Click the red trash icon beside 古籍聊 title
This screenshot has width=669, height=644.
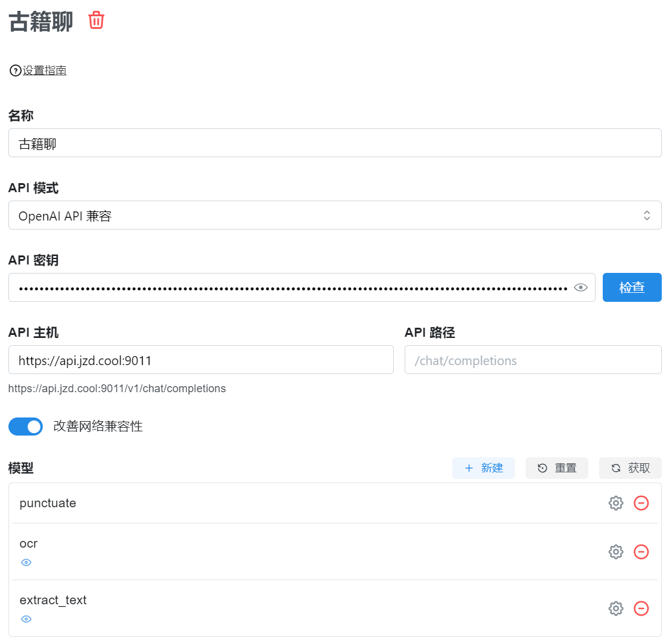tap(96, 20)
